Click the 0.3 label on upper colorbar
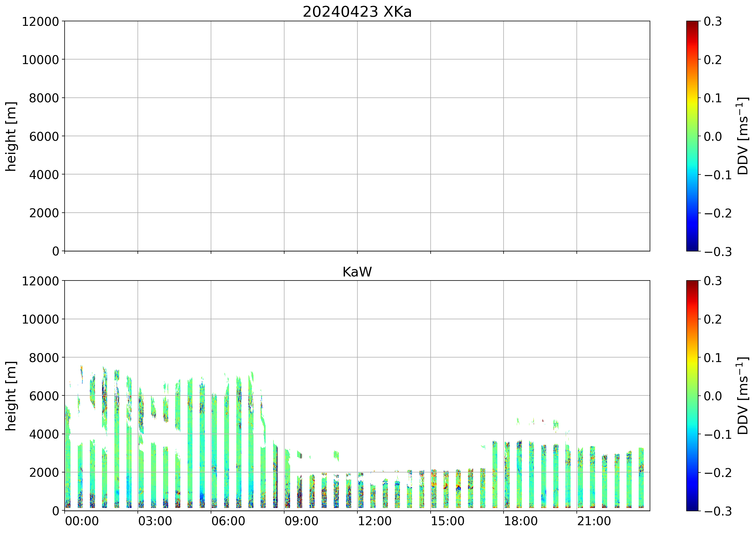The width and height of the screenshot is (756, 533). click(713, 22)
